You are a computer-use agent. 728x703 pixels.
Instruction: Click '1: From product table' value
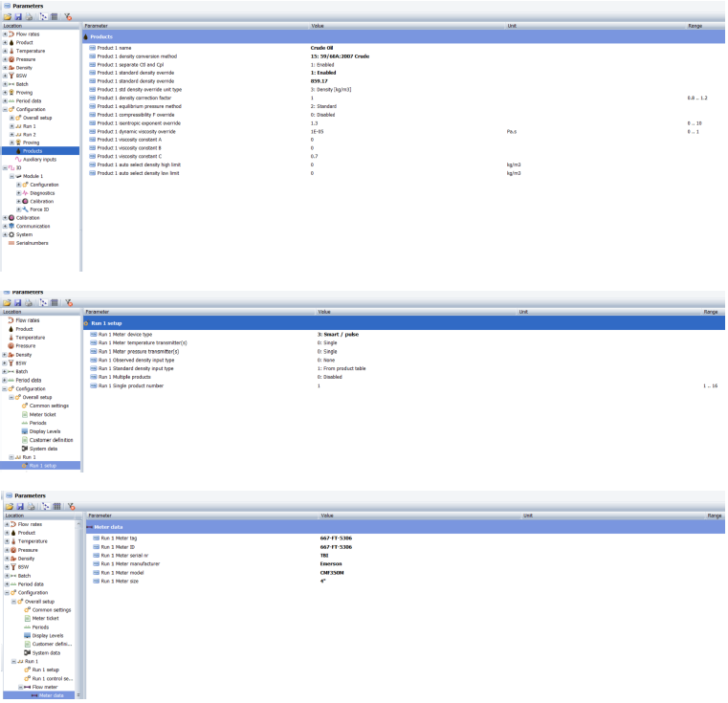pyautogui.click(x=342, y=368)
